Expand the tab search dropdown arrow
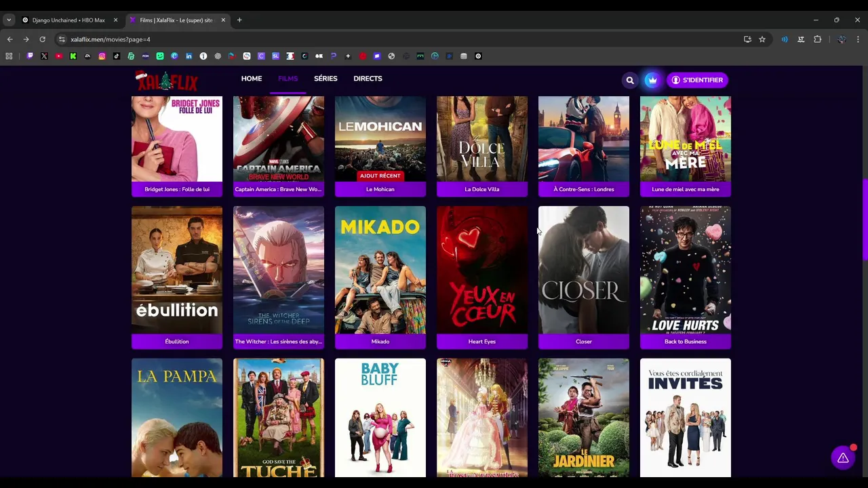 tap(9, 20)
